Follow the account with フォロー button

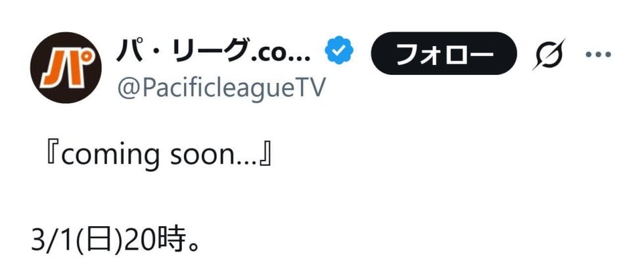(444, 53)
